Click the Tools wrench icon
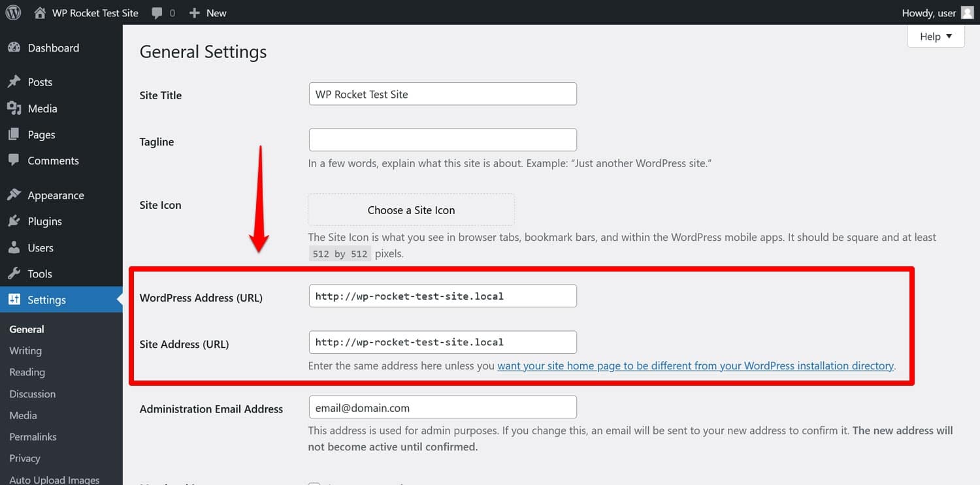 pos(14,274)
